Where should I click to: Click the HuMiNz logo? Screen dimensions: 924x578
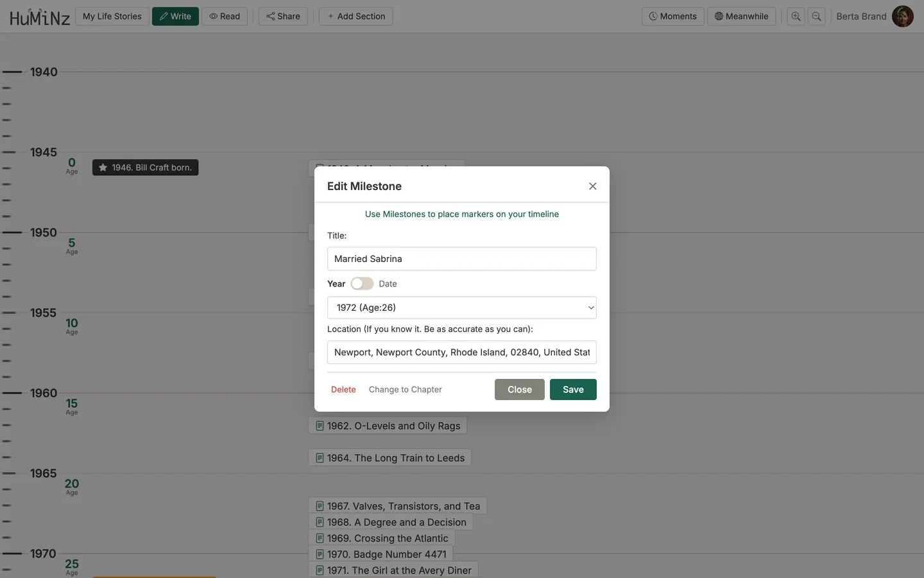(40, 17)
